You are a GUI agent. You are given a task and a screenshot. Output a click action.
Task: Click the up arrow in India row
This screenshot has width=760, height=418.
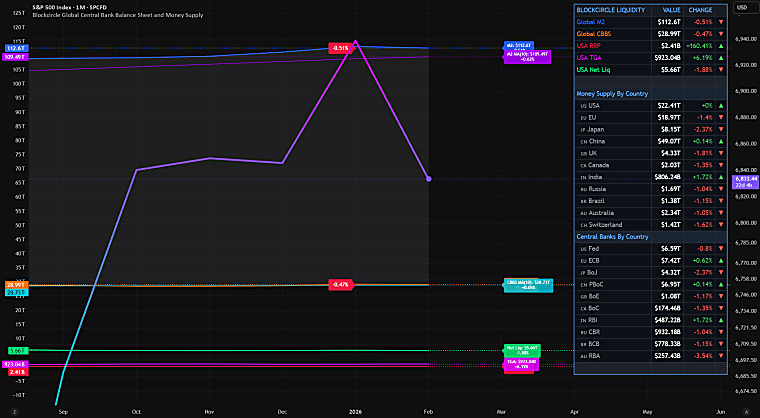point(721,177)
